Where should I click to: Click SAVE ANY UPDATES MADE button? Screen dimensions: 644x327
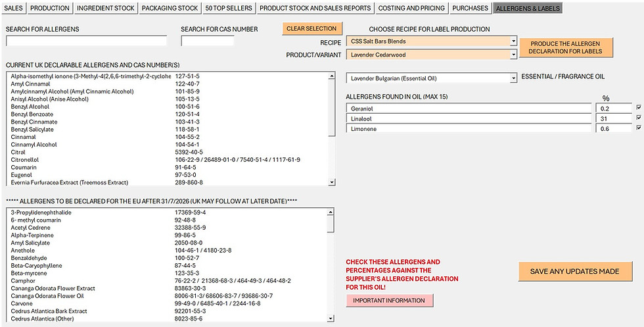point(575,271)
